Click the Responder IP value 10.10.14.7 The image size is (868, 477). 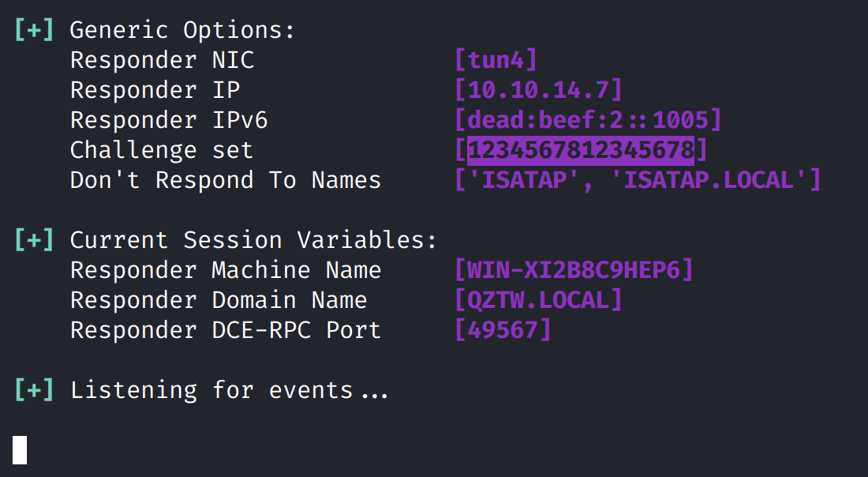538,90
